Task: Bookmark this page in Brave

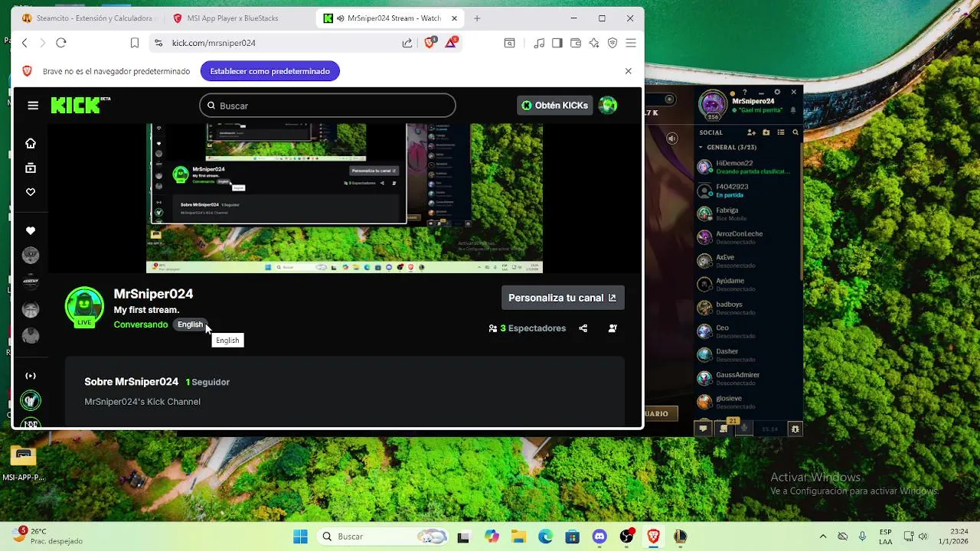Action: pyautogui.click(x=135, y=43)
